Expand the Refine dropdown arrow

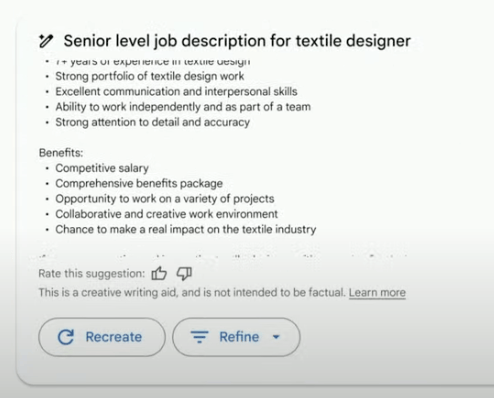(x=276, y=337)
